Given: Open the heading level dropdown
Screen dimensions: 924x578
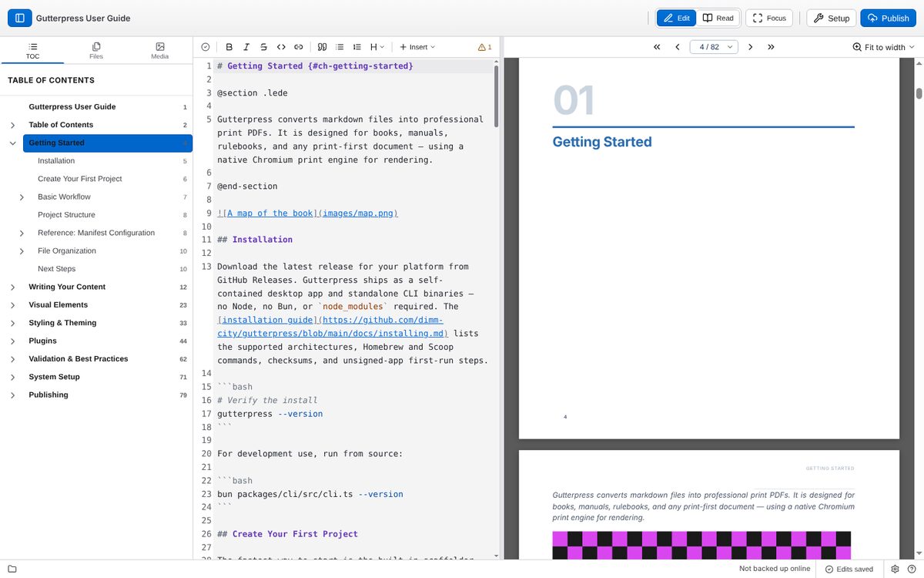Looking at the screenshot, I should point(377,47).
